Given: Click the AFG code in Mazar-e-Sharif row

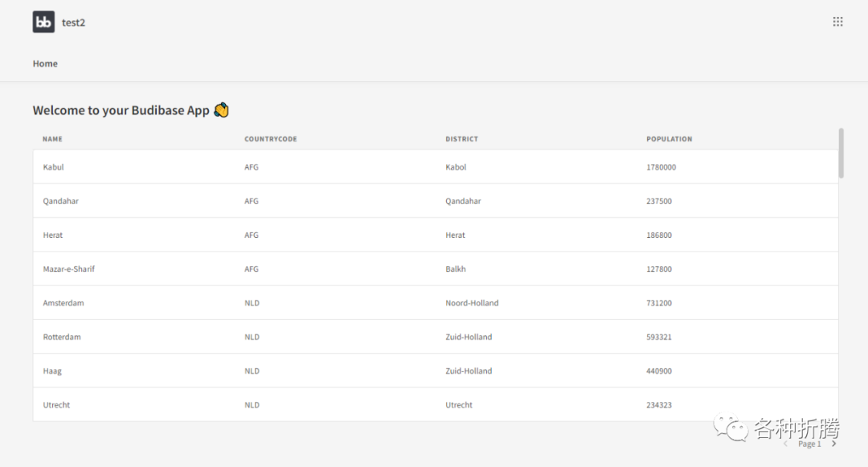Looking at the screenshot, I should point(252,269).
